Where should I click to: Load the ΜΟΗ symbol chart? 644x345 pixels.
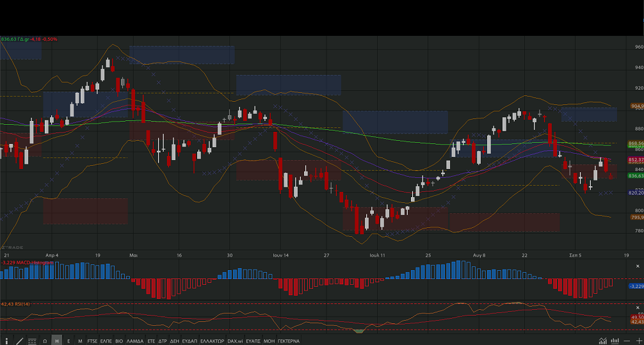pyautogui.click(x=270, y=341)
